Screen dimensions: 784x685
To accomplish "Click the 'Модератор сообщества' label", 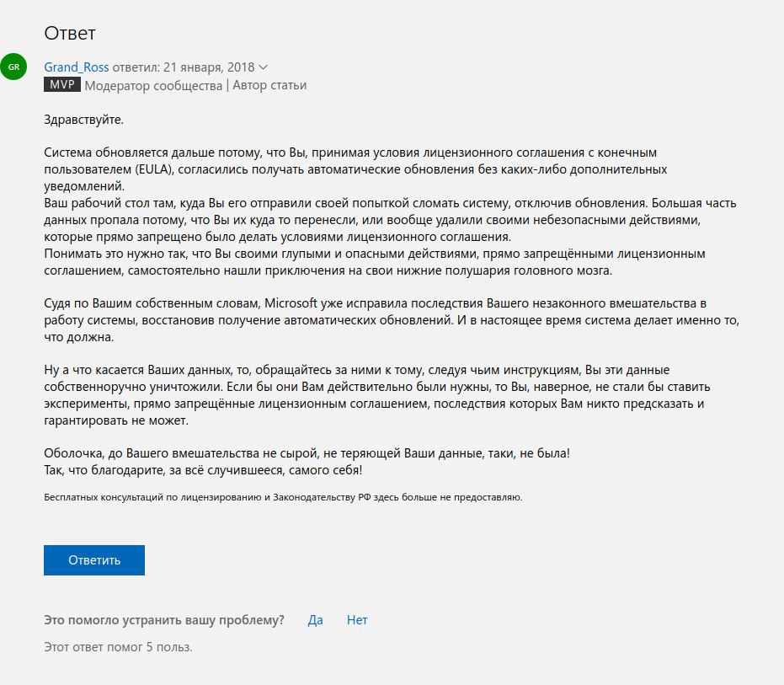I will tap(154, 85).
